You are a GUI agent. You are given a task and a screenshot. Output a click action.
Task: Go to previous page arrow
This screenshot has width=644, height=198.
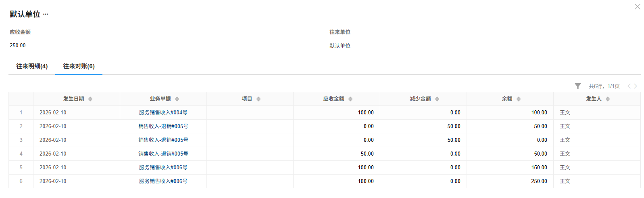[629, 86]
